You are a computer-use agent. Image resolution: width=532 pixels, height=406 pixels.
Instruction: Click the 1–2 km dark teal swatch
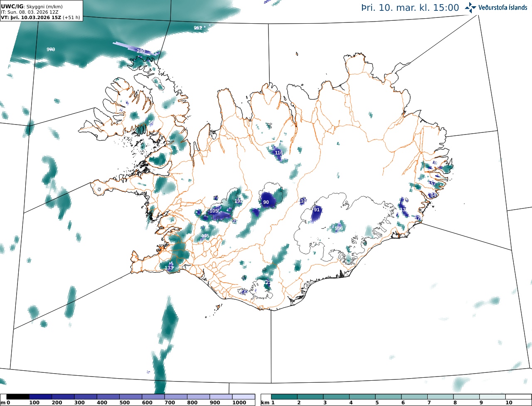pos(284,397)
